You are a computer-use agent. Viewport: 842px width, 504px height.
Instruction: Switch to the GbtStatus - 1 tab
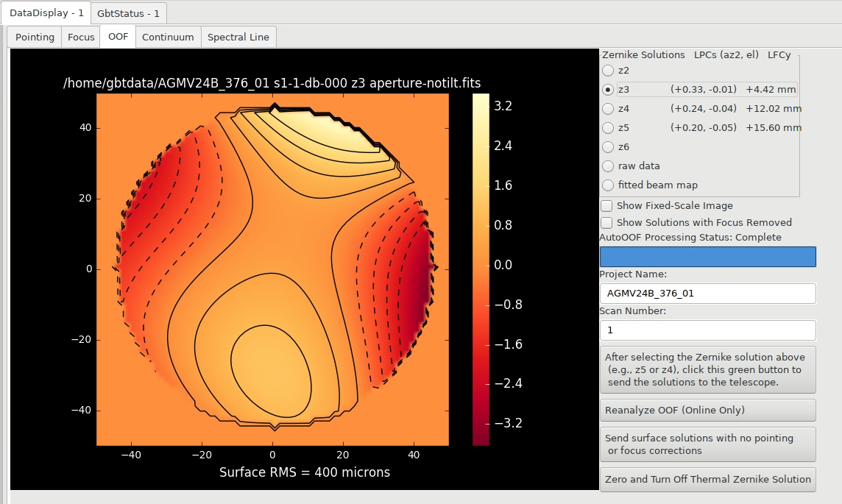[128, 13]
